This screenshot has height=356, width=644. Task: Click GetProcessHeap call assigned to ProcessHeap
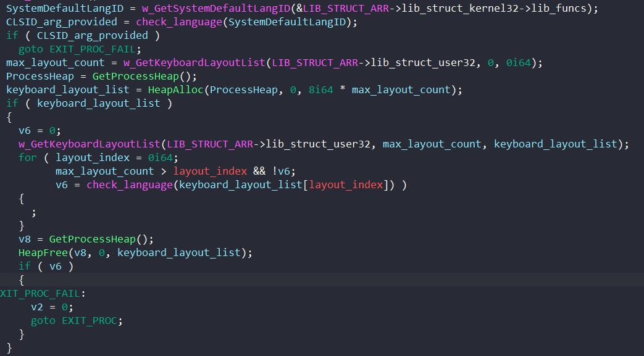pos(136,77)
